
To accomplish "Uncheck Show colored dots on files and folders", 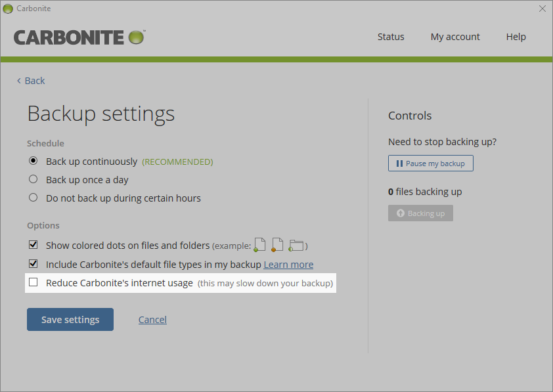I will coord(33,244).
